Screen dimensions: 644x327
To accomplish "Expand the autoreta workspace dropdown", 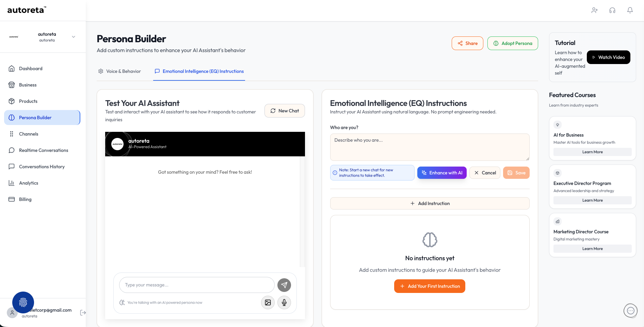I will [x=74, y=37].
